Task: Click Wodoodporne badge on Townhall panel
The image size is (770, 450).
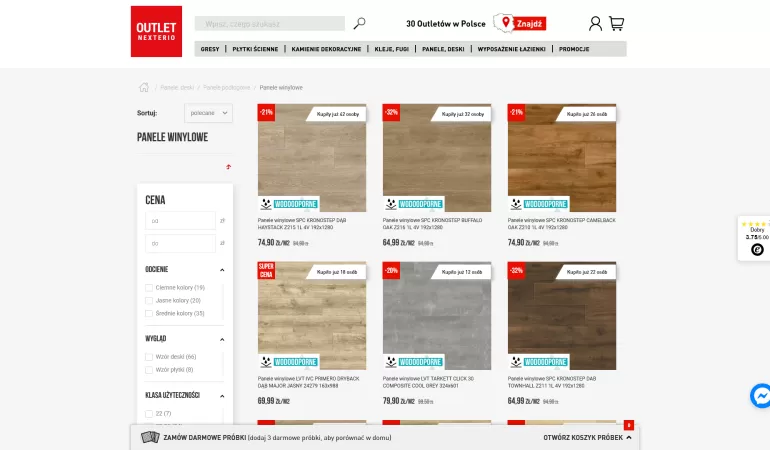Action: pyautogui.click(x=539, y=362)
